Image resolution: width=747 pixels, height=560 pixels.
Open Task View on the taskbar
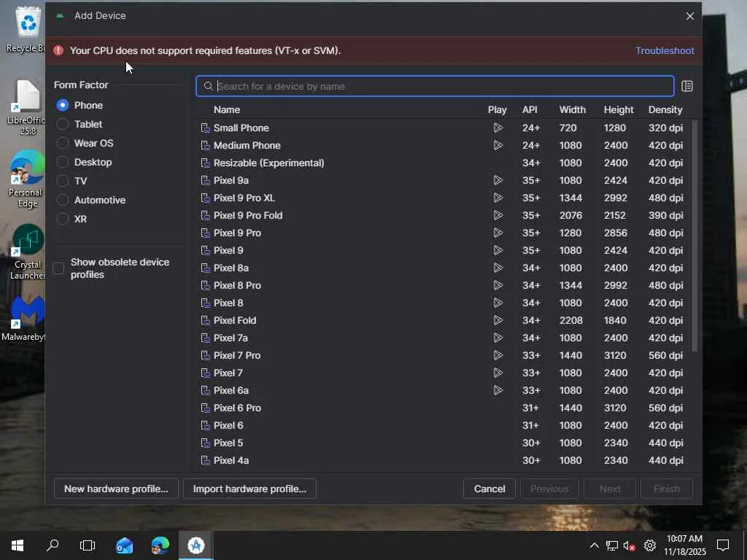88,545
